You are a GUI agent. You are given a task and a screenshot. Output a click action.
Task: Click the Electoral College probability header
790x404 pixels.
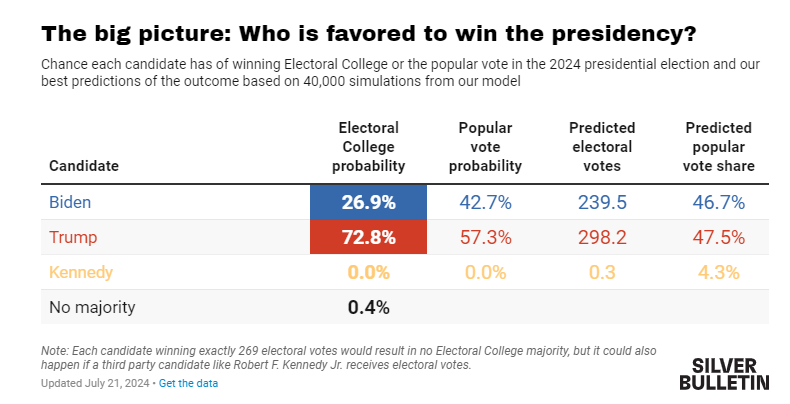point(368,147)
